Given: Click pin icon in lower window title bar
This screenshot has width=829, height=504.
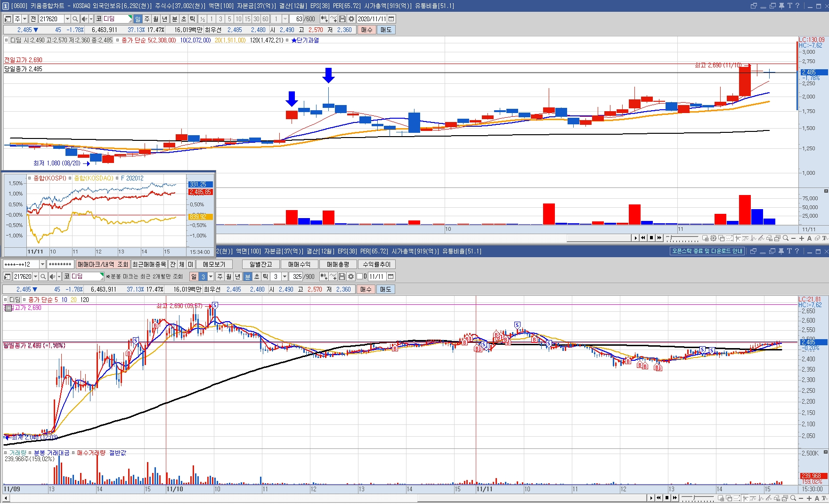Looking at the screenshot, I should click(781, 251).
